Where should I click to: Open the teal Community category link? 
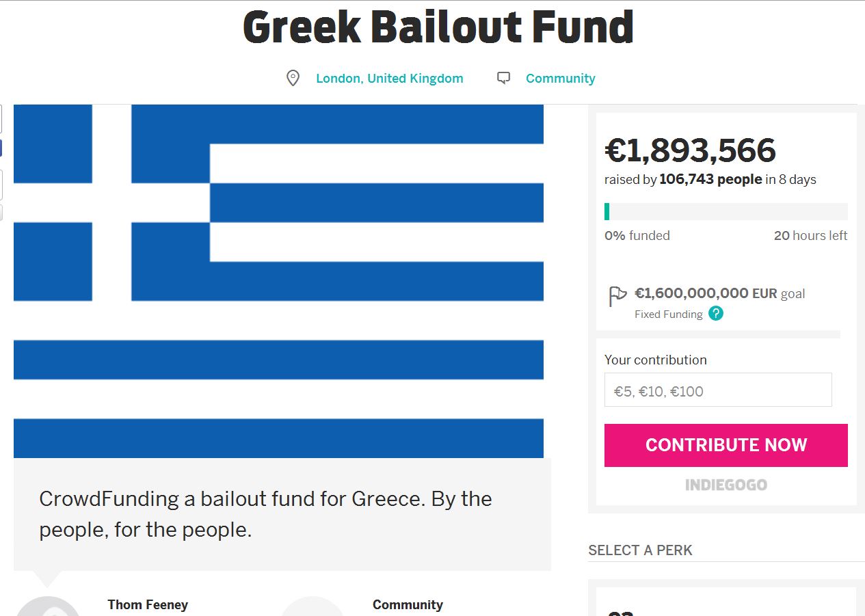(x=560, y=79)
